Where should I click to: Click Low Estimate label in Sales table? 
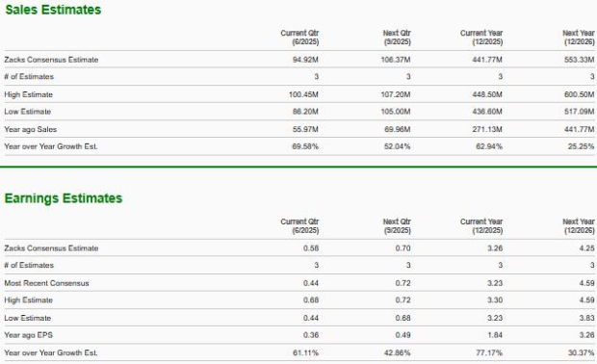click(x=27, y=112)
